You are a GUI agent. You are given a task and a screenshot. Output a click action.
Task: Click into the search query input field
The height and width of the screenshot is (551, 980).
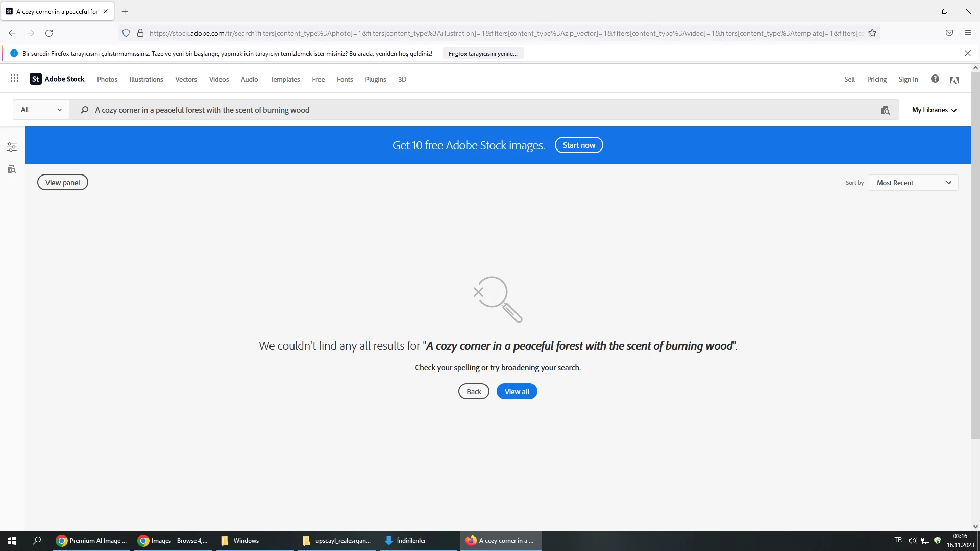[x=459, y=110]
